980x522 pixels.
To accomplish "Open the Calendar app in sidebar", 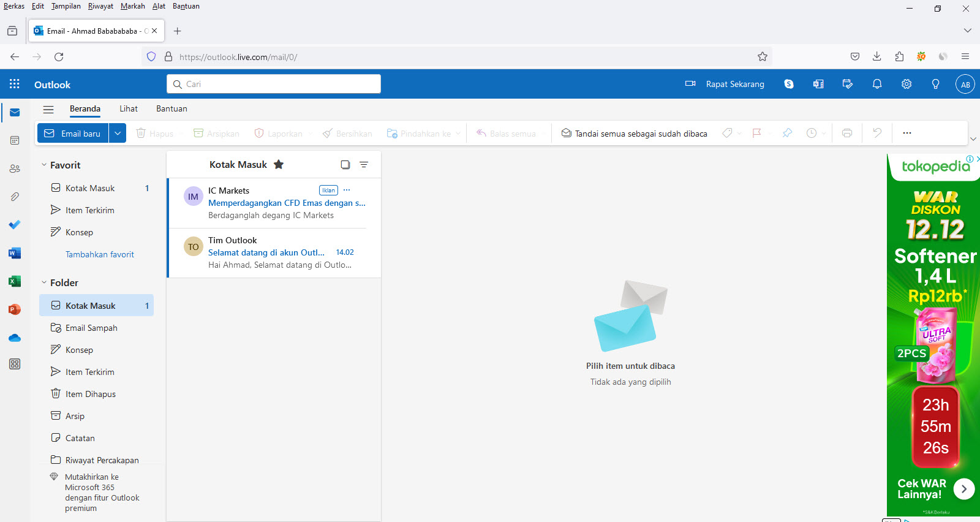I will [15, 140].
